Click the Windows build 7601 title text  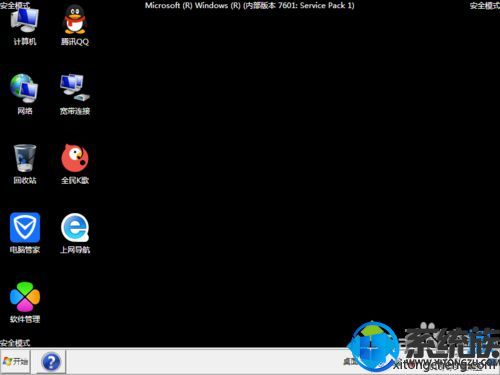pyautogui.click(x=250, y=5)
